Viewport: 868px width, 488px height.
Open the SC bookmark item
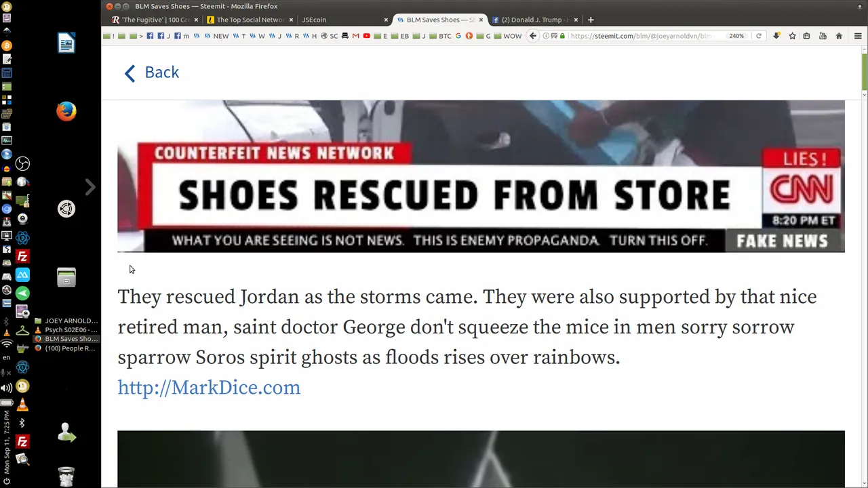tap(330, 36)
